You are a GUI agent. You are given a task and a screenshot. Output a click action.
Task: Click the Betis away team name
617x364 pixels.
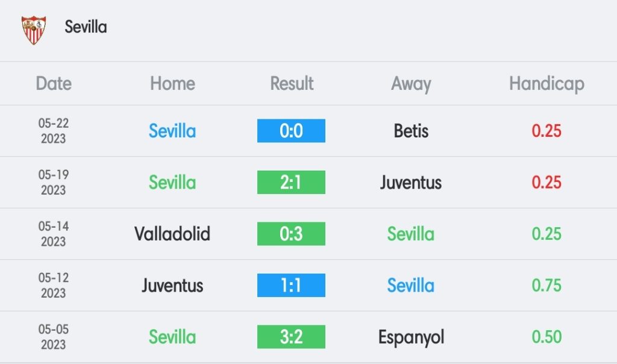pyautogui.click(x=411, y=131)
